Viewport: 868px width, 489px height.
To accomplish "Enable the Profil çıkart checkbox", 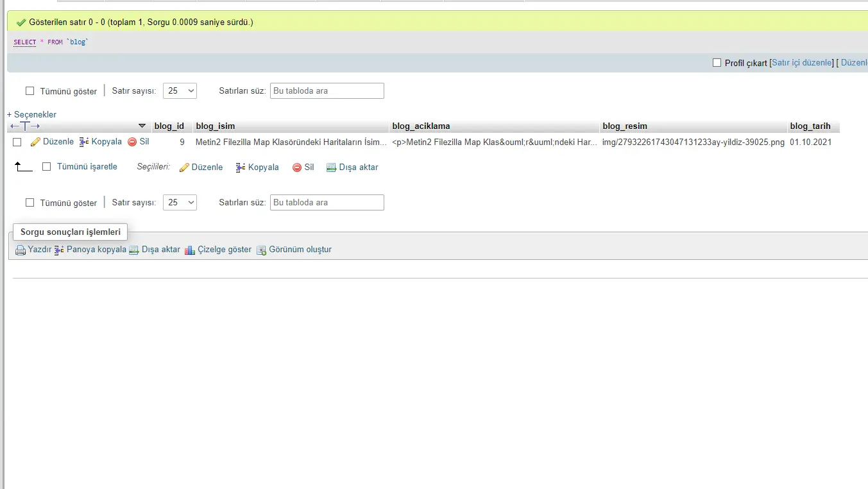I will pos(717,63).
